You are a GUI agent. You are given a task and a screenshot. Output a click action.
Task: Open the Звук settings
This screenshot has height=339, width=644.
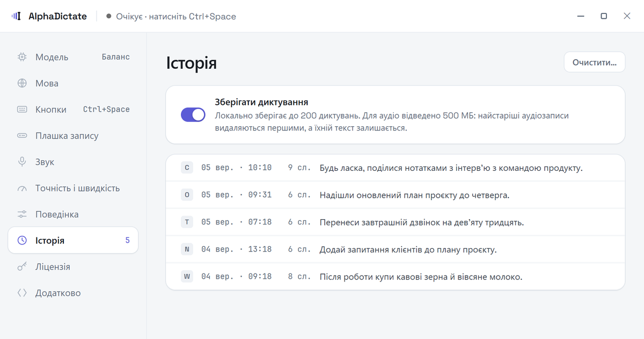click(73, 162)
